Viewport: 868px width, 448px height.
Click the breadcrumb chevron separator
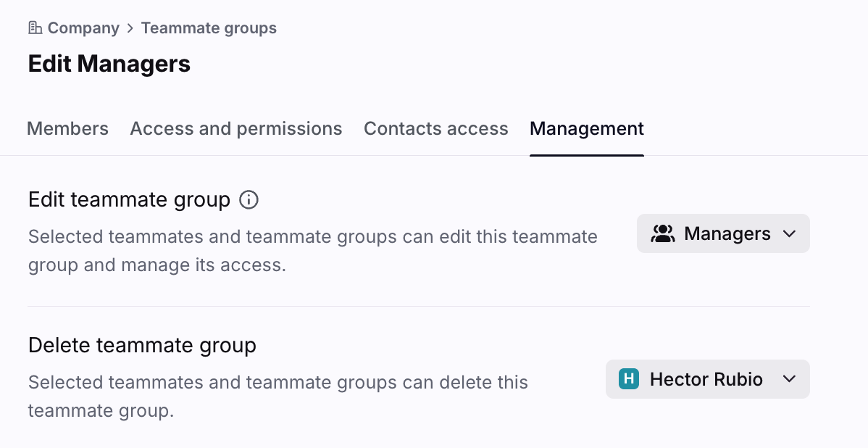(x=130, y=28)
